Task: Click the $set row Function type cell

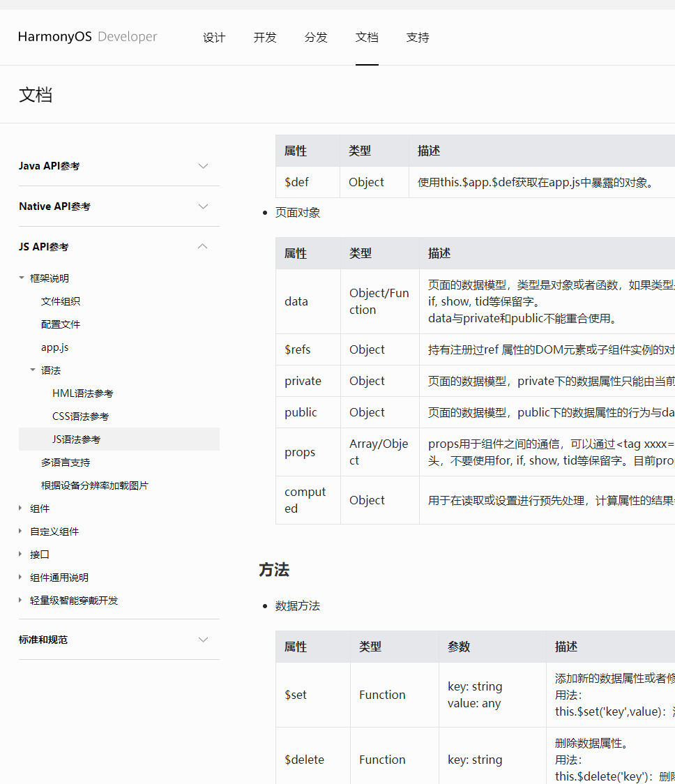Action: [x=395, y=695]
